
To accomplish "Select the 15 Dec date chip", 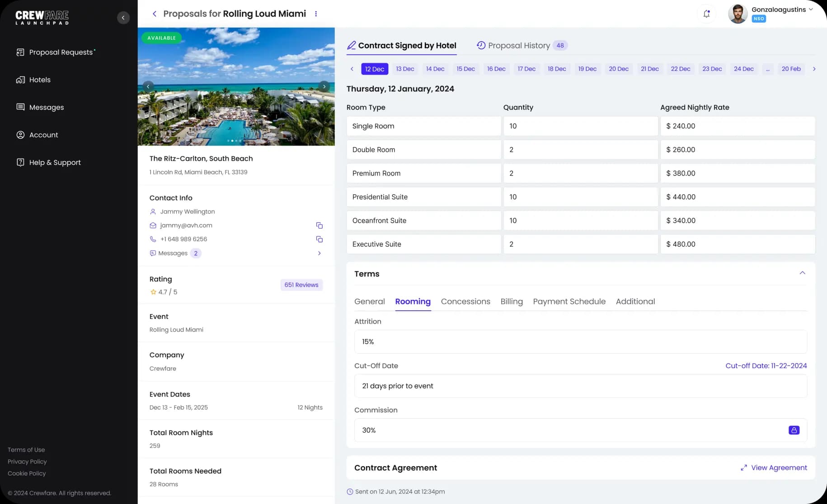I will (466, 69).
